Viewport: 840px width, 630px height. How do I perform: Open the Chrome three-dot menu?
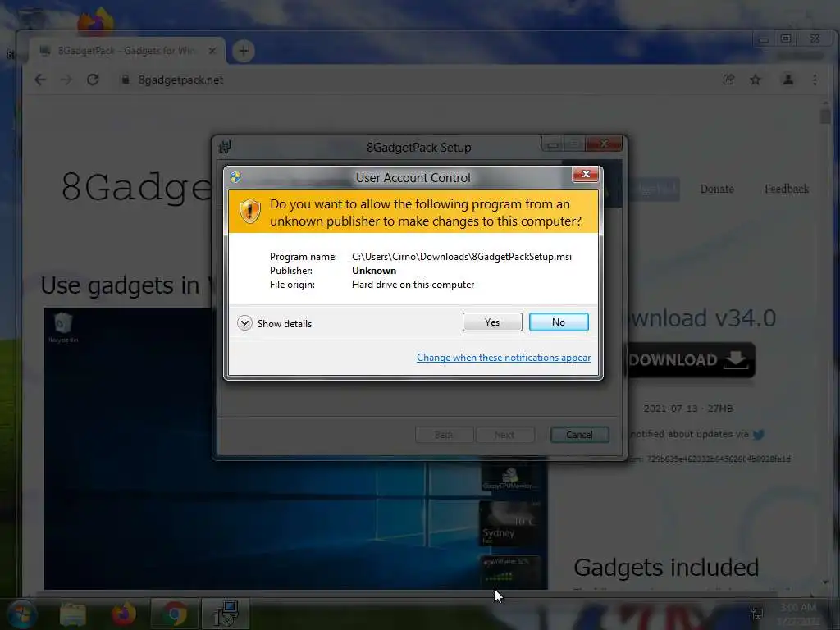815,80
